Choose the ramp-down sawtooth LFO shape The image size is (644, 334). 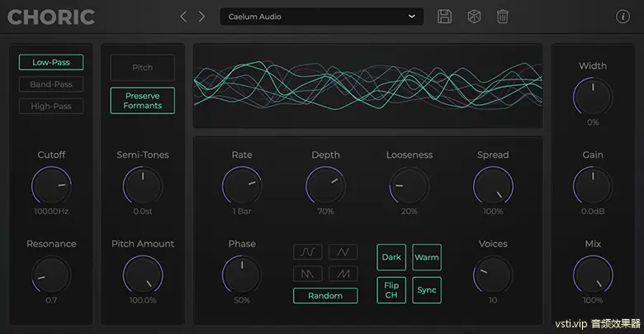(x=307, y=273)
